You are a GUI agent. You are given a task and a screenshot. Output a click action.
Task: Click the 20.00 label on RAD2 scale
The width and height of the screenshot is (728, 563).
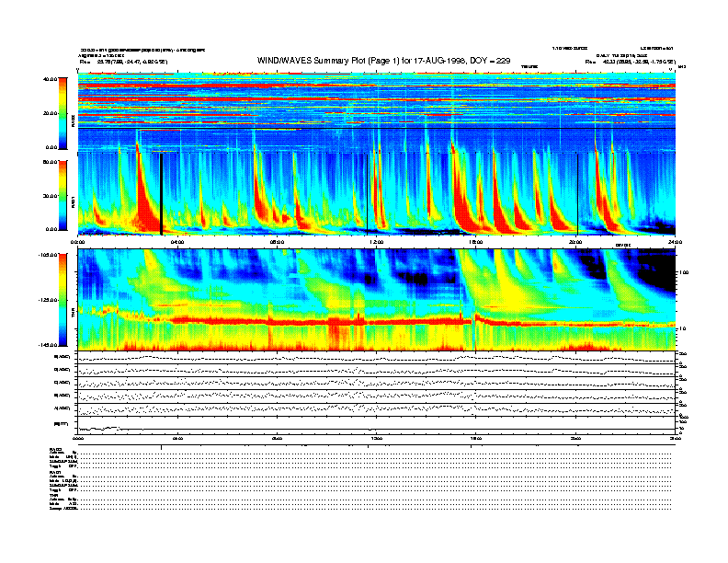(51, 113)
